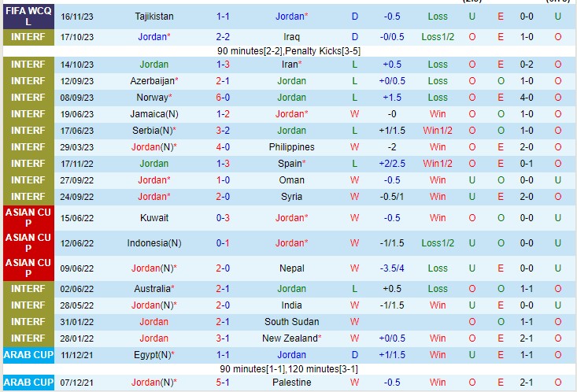Select the +2/2.5 handicap for Spain match

pos(392,164)
